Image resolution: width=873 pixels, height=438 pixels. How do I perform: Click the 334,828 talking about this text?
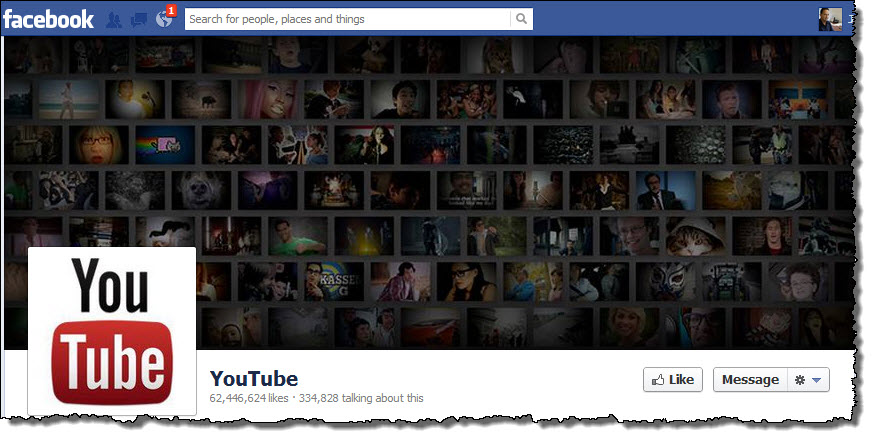click(x=361, y=398)
